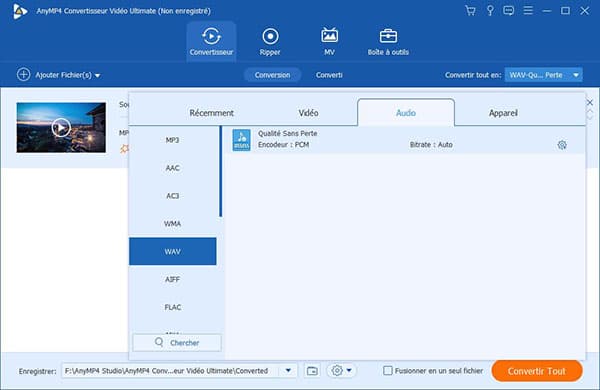
Task: Switch to the Ripper module
Action: (x=270, y=41)
